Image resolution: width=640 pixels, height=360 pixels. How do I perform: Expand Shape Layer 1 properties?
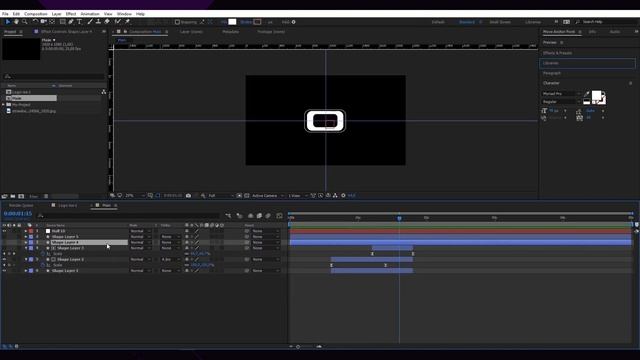tap(26, 271)
